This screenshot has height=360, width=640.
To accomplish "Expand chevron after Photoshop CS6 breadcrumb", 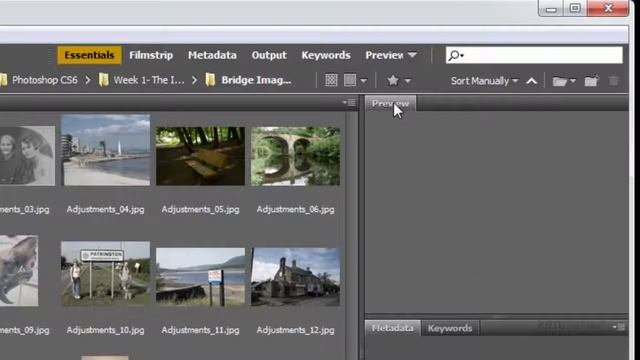I will tap(88, 80).
